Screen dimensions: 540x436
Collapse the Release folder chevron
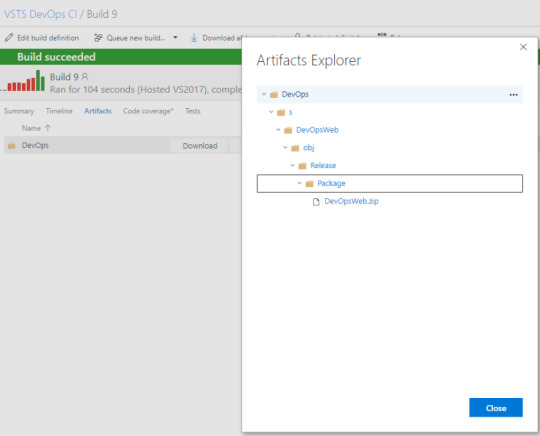click(x=292, y=165)
